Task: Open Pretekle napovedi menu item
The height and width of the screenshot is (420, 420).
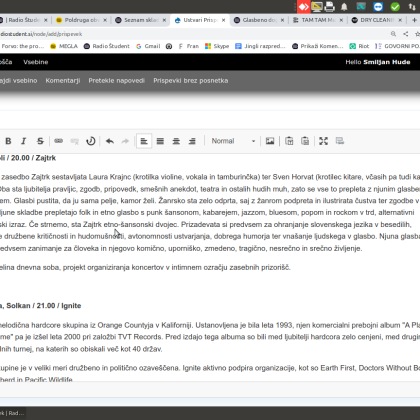Action: coord(116,81)
